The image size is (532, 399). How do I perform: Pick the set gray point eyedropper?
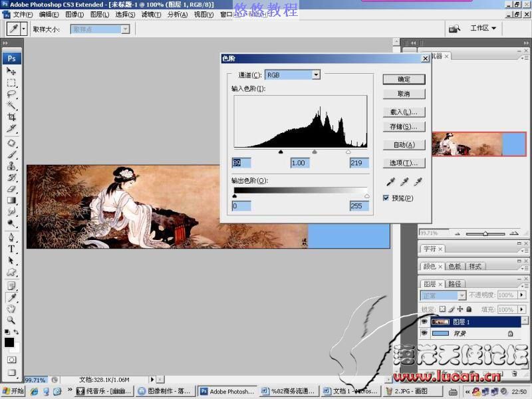(x=404, y=182)
